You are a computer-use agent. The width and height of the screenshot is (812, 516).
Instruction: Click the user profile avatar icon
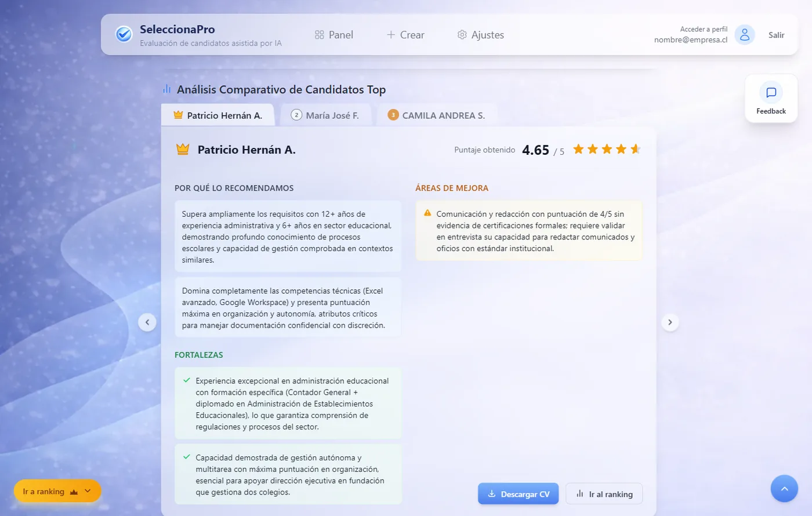click(745, 35)
